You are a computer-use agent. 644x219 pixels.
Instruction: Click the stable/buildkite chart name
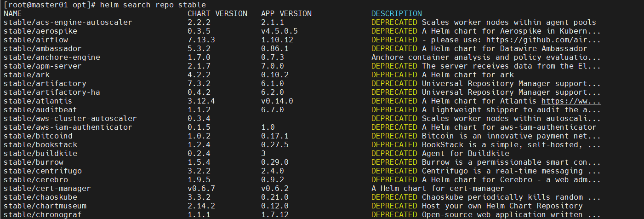(40, 153)
